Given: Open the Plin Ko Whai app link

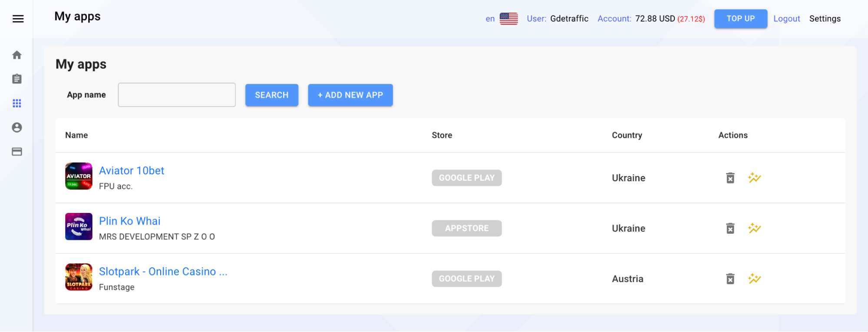Looking at the screenshot, I should [130, 221].
